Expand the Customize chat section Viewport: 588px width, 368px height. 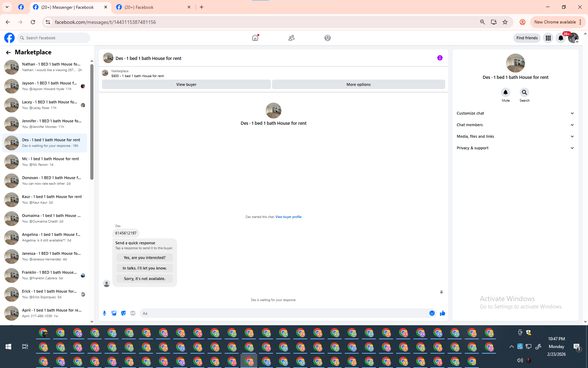click(x=515, y=113)
